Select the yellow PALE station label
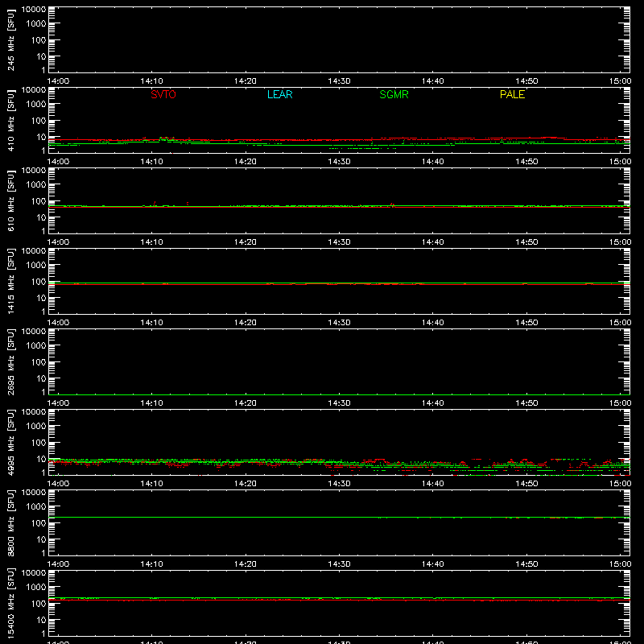This screenshot has width=644, height=644. [512, 94]
